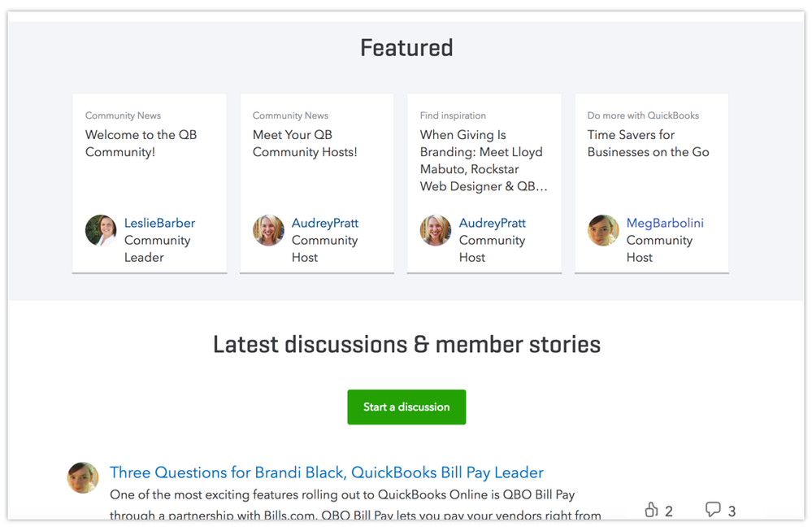The height and width of the screenshot is (531, 812).
Task: Click the comment count beside the speech bubble
Action: 732,511
